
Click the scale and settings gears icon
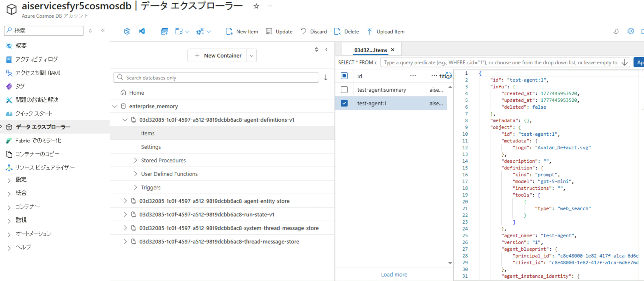click(x=200, y=31)
